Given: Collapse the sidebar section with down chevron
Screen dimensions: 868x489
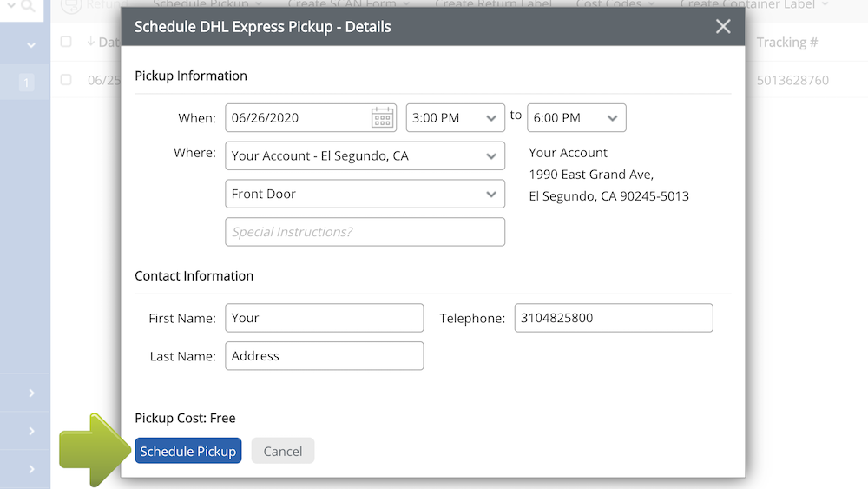Looking at the screenshot, I should click(31, 45).
